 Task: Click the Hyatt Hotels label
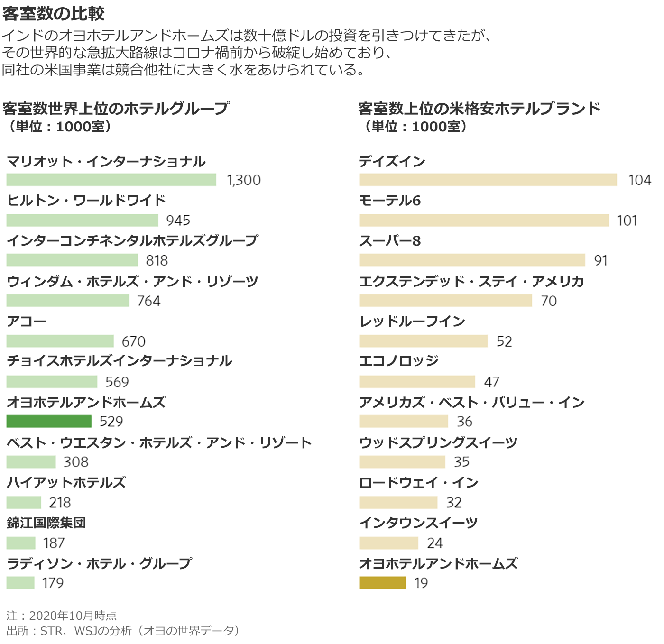pos(66,483)
